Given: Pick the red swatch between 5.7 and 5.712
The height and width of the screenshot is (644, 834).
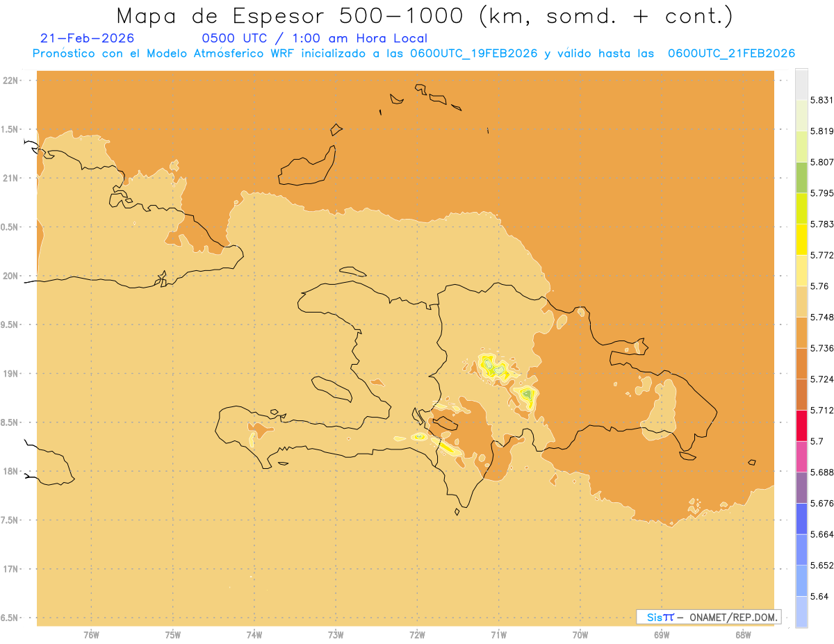Looking at the screenshot, I should [x=801, y=426].
